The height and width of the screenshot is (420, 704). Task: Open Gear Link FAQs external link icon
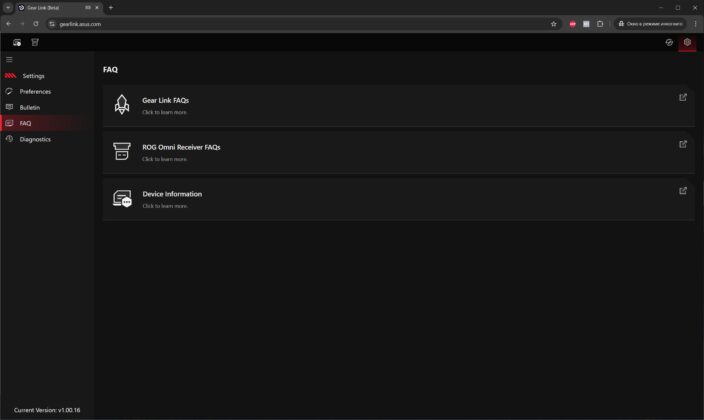click(683, 97)
